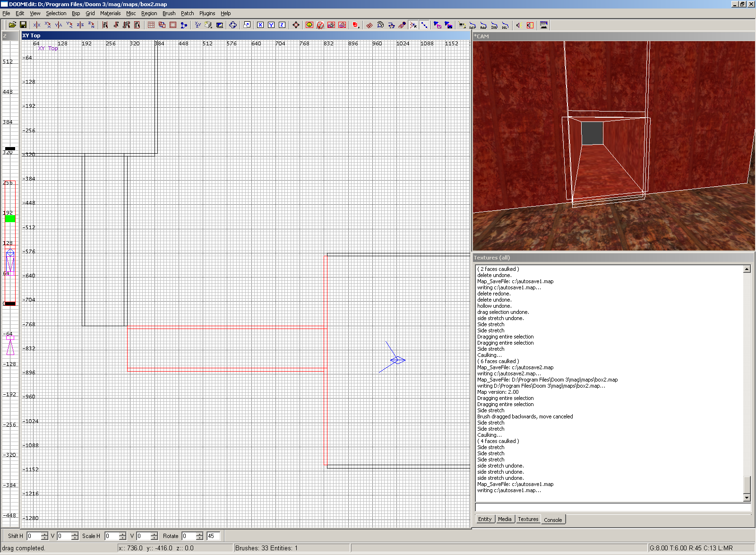Image resolution: width=756 pixels, height=555 pixels.
Task: Open the File menu
Action: point(6,13)
